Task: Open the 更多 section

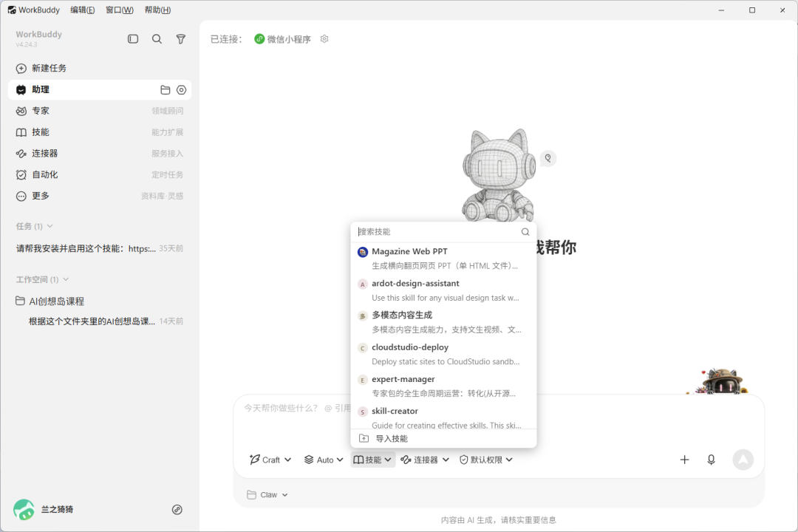Action: coord(100,196)
